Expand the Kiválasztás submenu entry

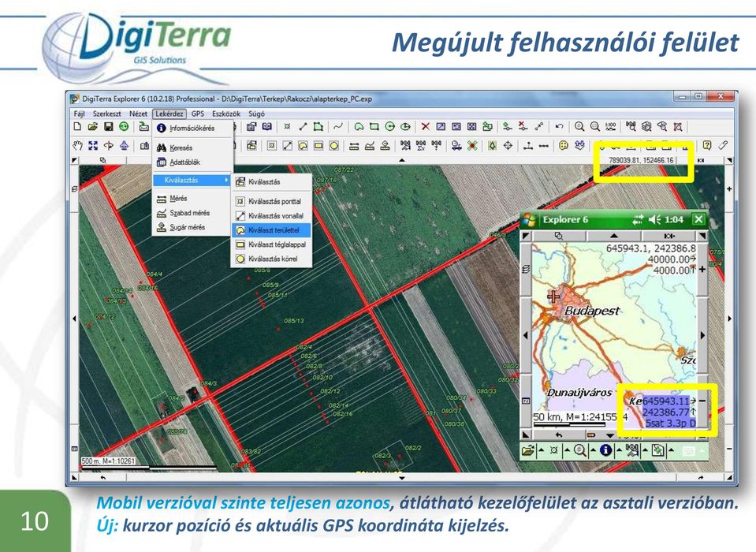pyautogui.click(x=192, y=181)
